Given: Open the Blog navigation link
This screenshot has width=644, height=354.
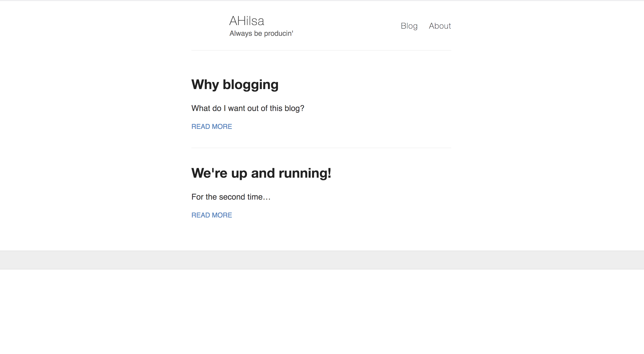Looking at the screenshot, I should pyautogui.click(x=409, y=26).
